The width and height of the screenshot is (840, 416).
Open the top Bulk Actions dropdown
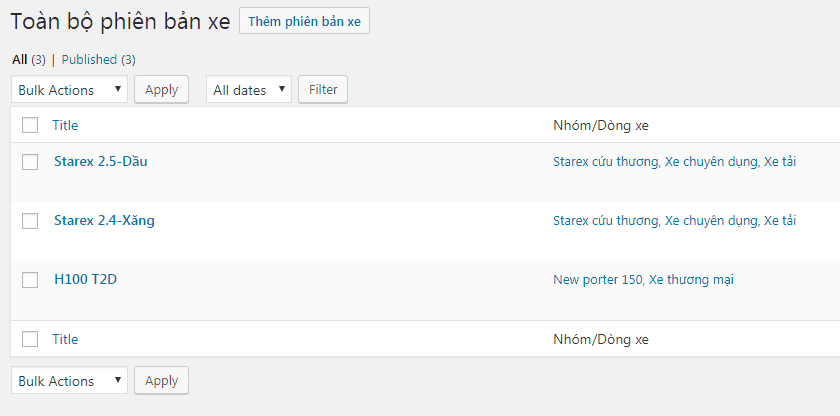tap(70, 90)
